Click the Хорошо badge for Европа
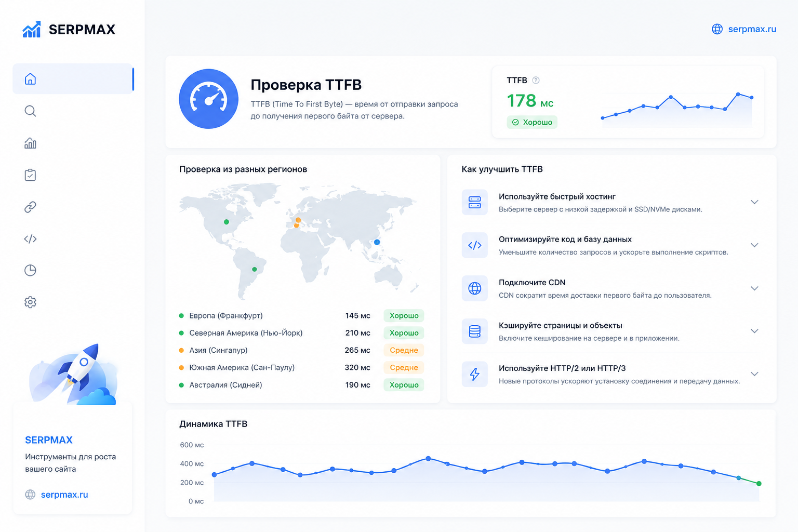The width and height of the screenshot is (798, 532). [x=404, y=315]
